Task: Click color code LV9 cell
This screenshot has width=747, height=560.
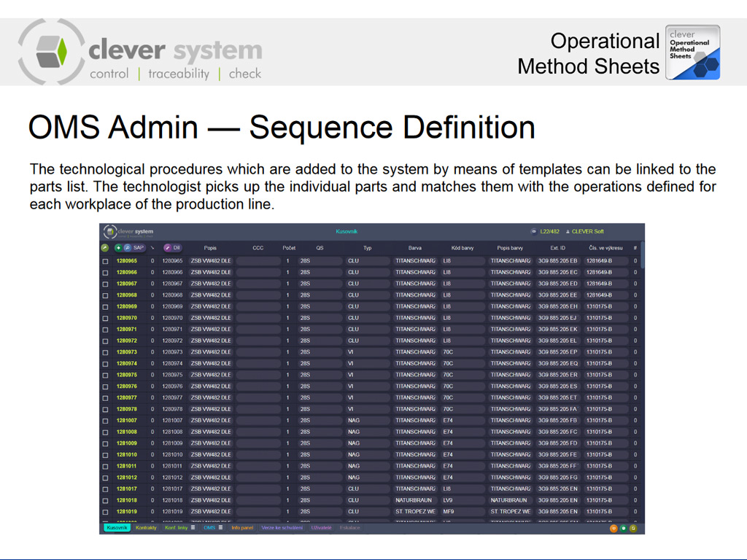Action: (x=462, y=500)
